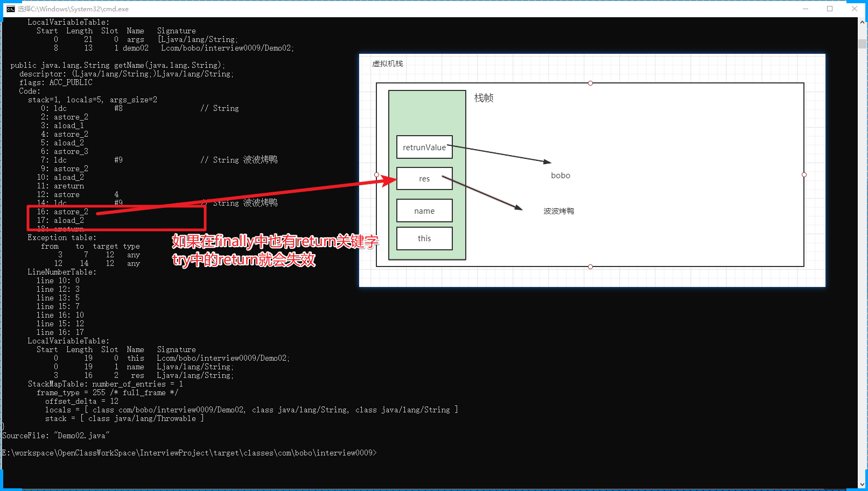Click the command prompt path line
Image resolution: width=868 pixels, height=491 pixels.
pyautogui.click(x=190, y=453)
